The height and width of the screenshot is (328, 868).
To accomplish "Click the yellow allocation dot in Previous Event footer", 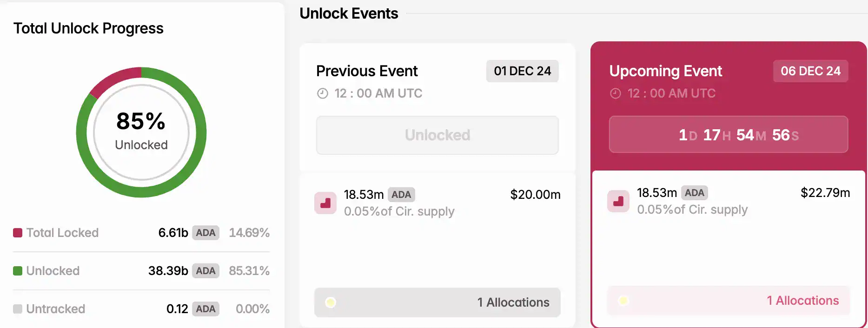I will point(331,302).
